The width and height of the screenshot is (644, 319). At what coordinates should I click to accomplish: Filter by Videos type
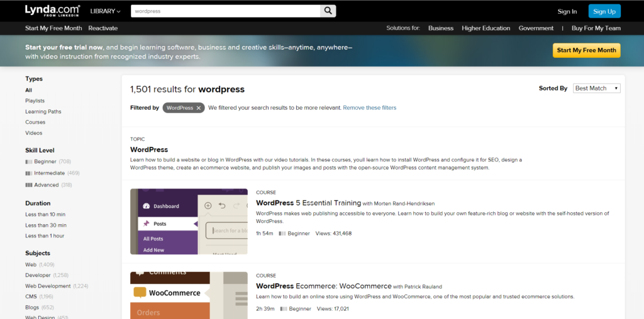(34, 133)
